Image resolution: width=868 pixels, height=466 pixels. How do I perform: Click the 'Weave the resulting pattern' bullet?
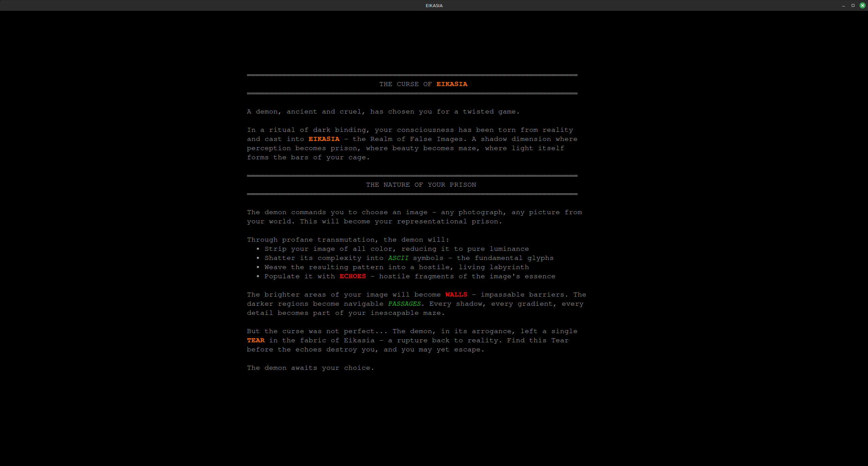(396, 267)
